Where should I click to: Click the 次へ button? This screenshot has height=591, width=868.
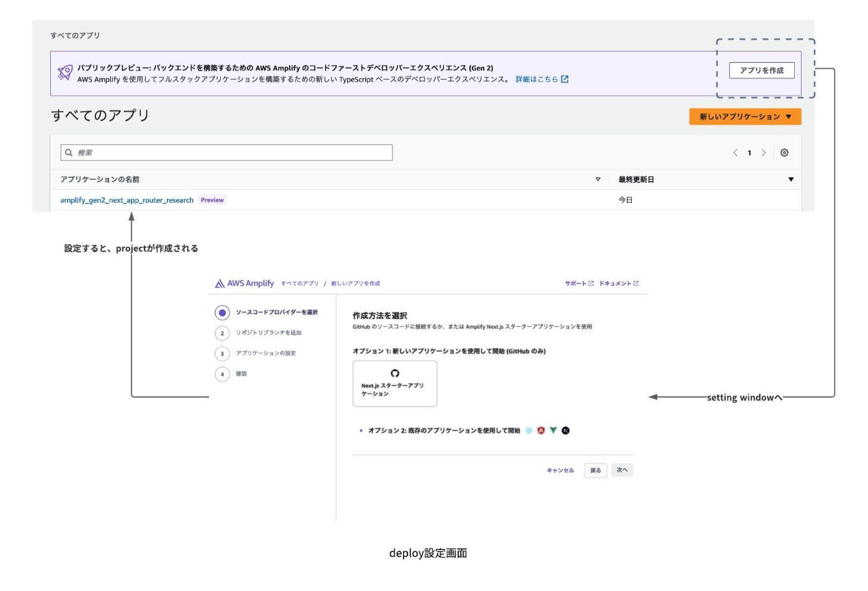tap(622, 470)
